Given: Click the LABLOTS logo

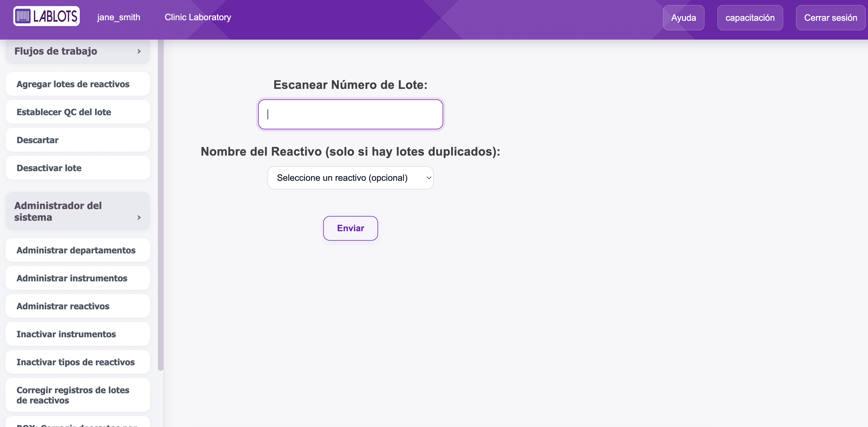Looking at the screenshot, I should (x=47, y=16).
